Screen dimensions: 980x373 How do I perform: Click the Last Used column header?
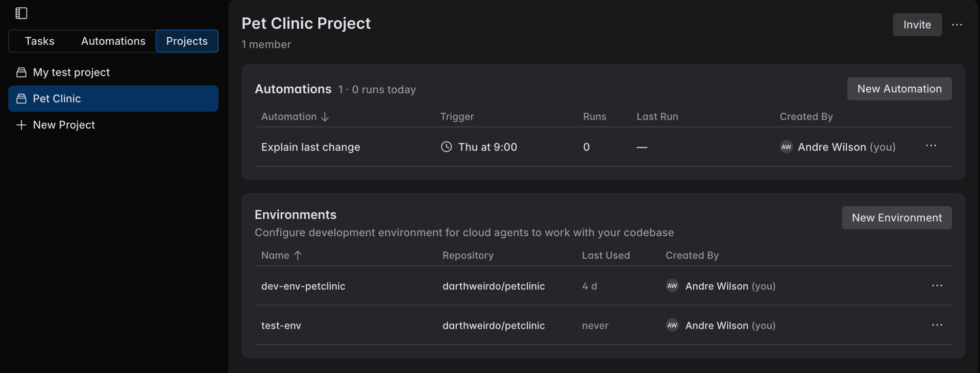(x=606, y=255)
